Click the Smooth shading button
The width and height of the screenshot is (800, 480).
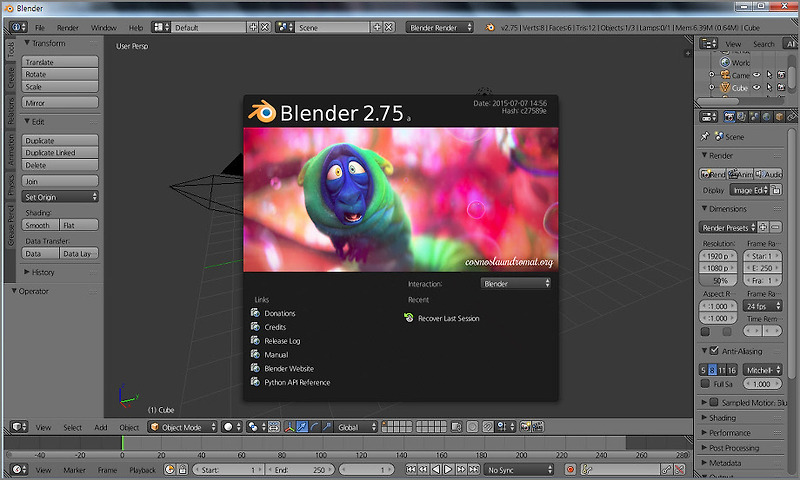[x=40, y=225]
